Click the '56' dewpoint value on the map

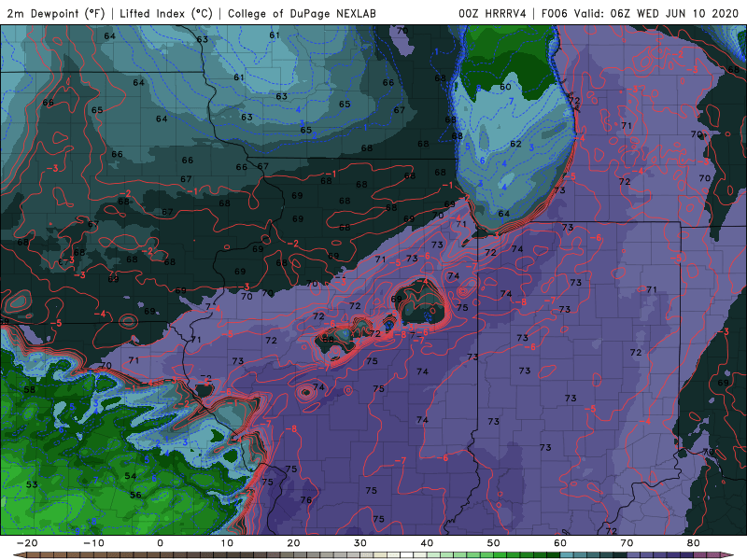(135, 495)
